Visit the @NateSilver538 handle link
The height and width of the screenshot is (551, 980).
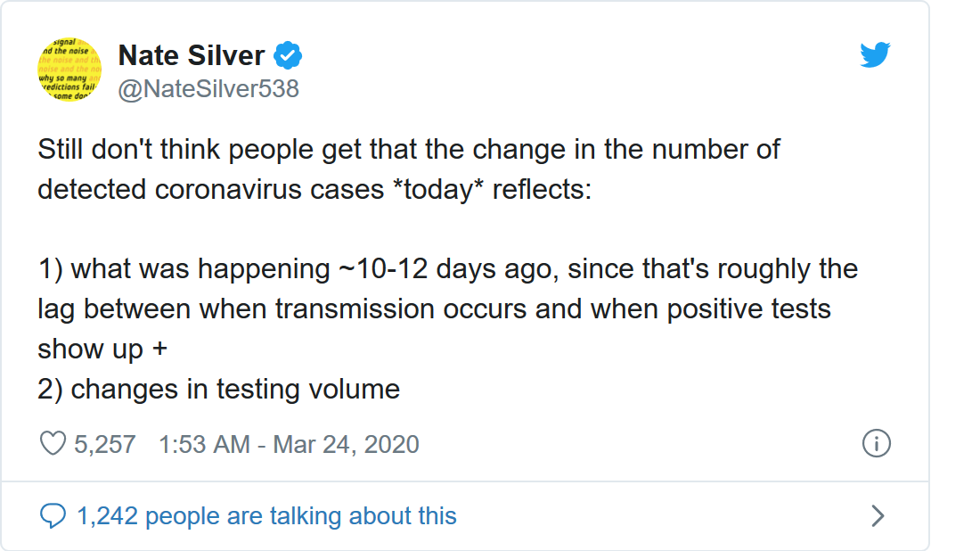tap(208, 88)
